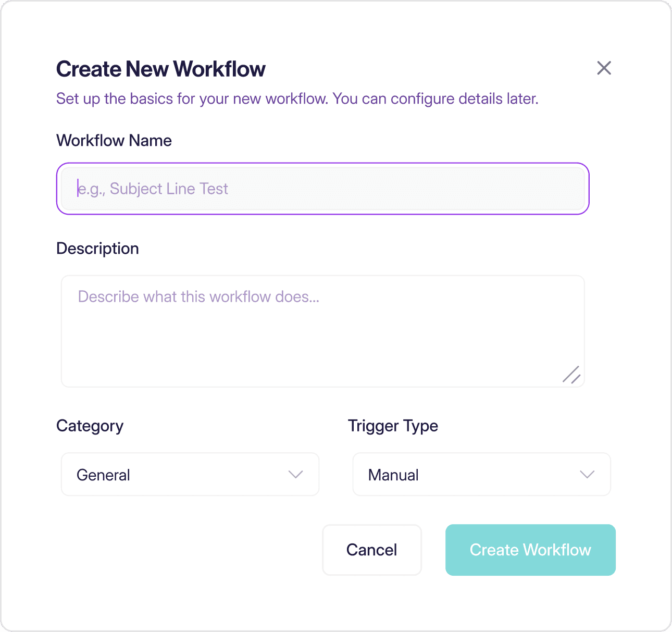Screen dimensions: 672x632
Task: Click the chevron on the Category selector
Action: point(295,475)
